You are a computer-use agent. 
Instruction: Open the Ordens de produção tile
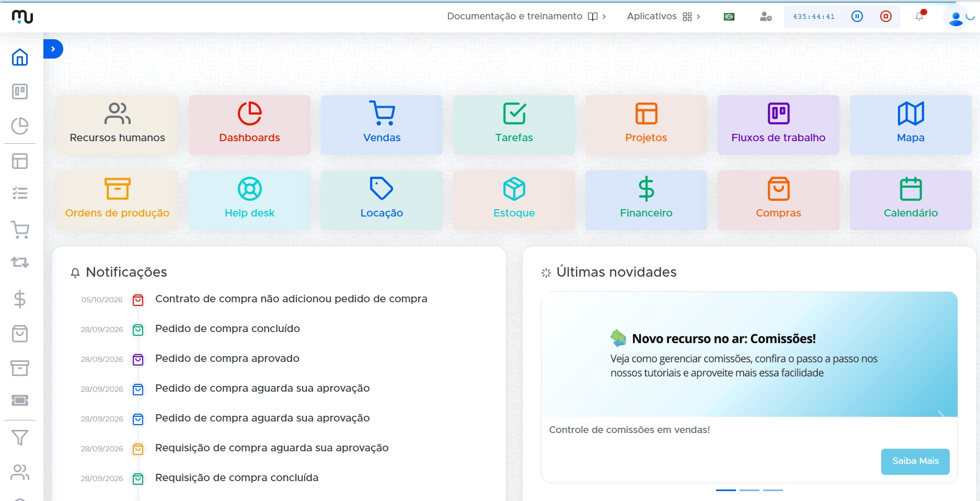coord(118,200)
